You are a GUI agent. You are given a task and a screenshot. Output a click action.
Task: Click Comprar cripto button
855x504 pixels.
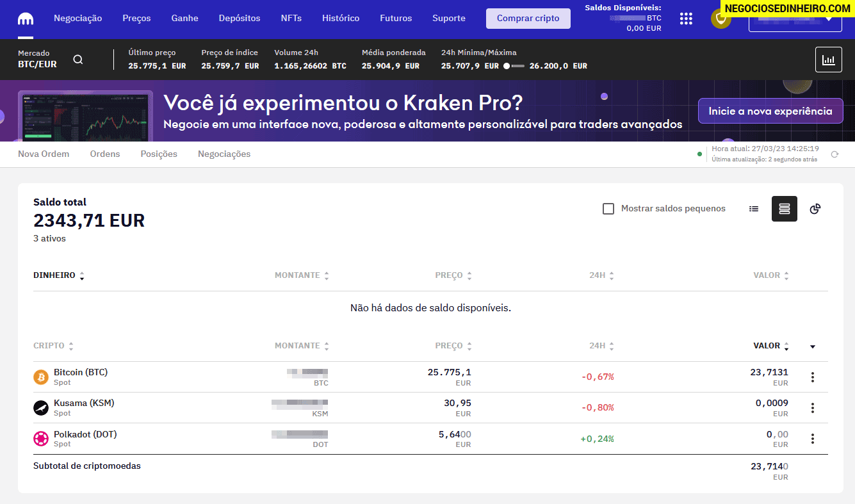pyautogui.click(x=528, y=19)
